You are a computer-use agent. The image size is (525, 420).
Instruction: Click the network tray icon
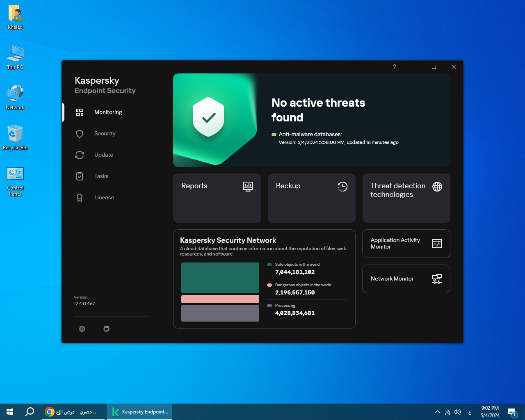coord(448,412)
